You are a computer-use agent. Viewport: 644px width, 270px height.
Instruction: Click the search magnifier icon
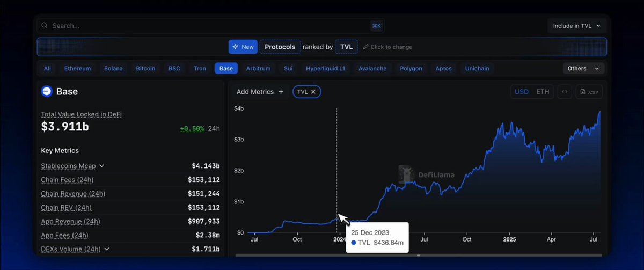pyautogui.click(x=45, y=25)
